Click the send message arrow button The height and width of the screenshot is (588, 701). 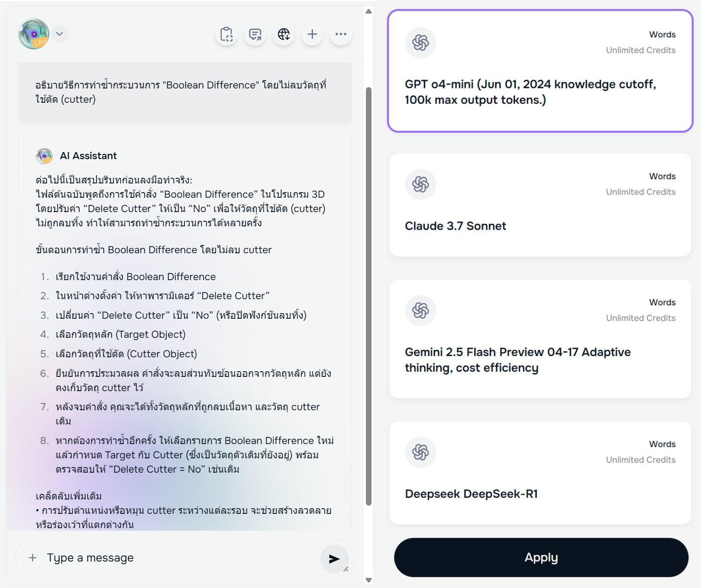point(334,559)
